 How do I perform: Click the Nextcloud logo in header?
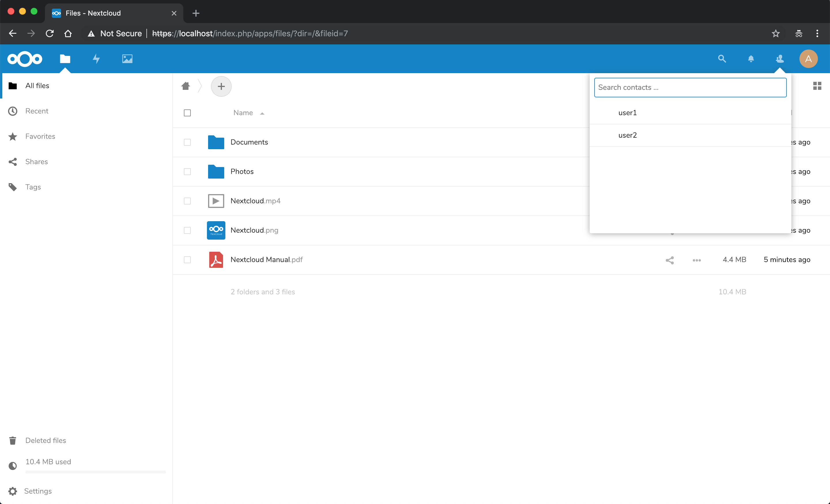[25, 59]
